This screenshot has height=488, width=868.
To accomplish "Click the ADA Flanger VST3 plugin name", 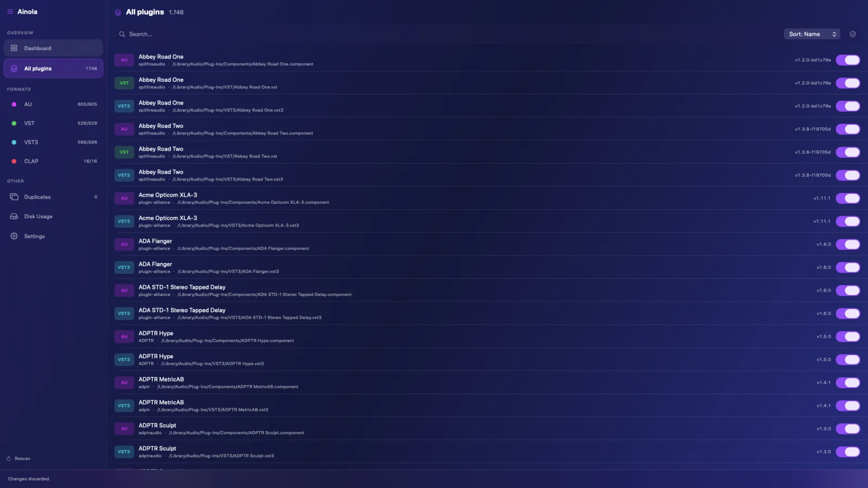I will [x=155, y=264].
